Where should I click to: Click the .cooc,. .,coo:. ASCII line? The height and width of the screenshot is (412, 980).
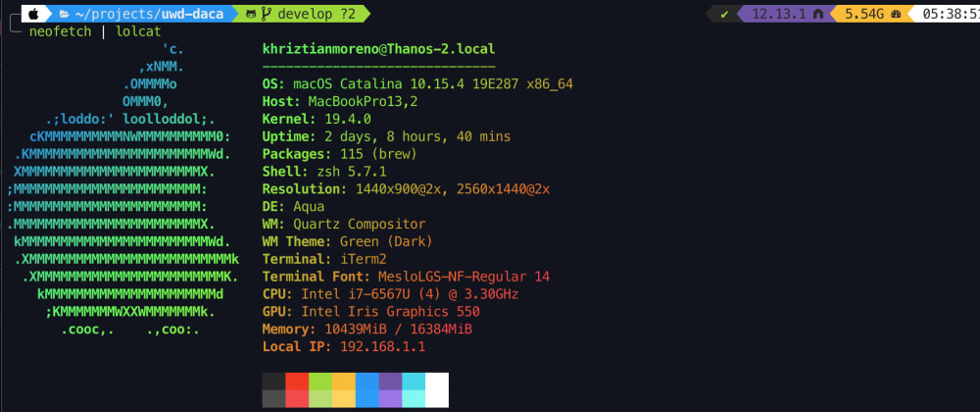[x=130, y=329]
